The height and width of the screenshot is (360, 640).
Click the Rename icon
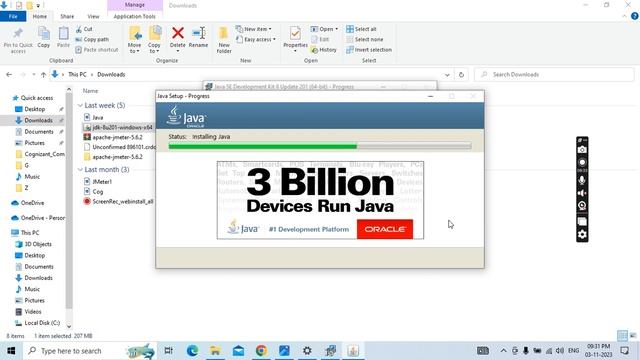pos(198,33)
